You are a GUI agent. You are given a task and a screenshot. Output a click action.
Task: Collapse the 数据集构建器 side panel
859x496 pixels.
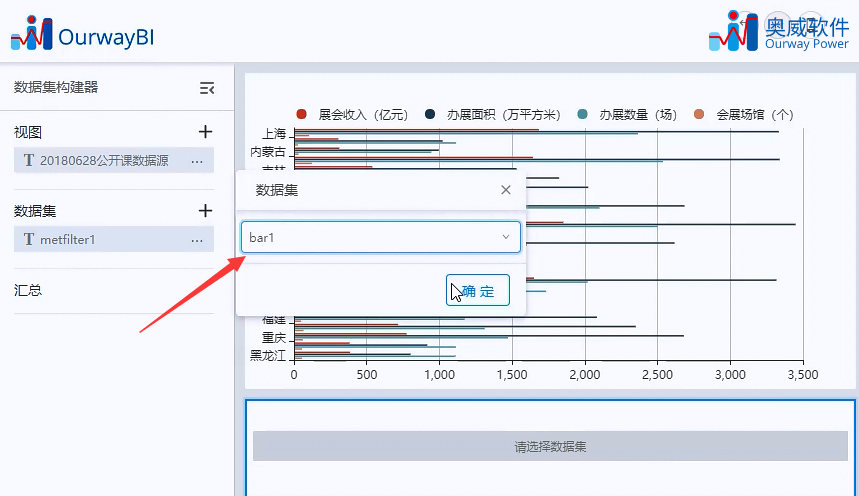click(x=207, y=88)
